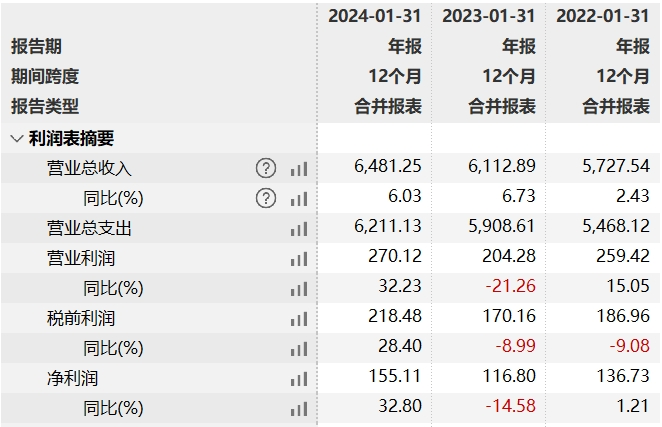Click the 营业总收入 row label
This screenshot has height=427, width=662.
pos(89,168)
